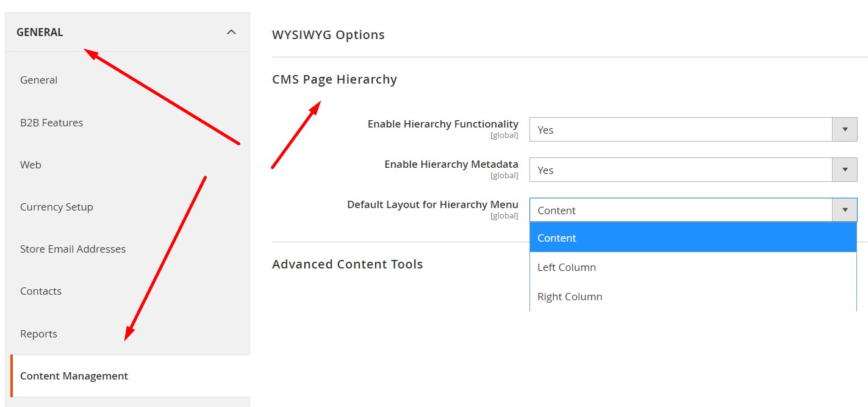Open the General settings tab
Screen dimensions: 868x407
tap(39, 80)
